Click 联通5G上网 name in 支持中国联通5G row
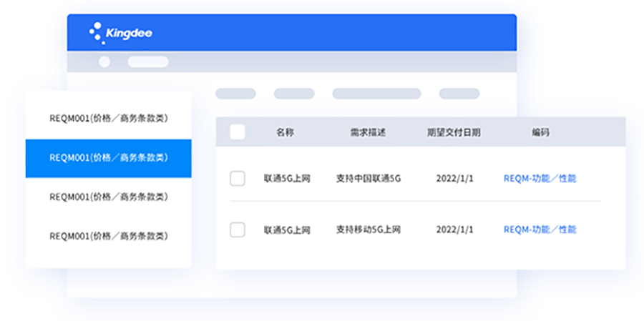The image size is (644, 321). (287, 179)
